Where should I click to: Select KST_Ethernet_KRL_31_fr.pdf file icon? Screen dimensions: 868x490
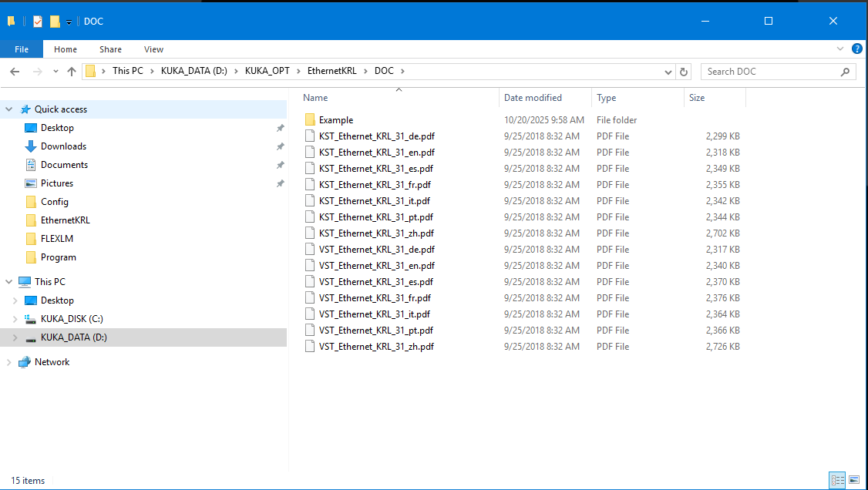coord(310,185)
